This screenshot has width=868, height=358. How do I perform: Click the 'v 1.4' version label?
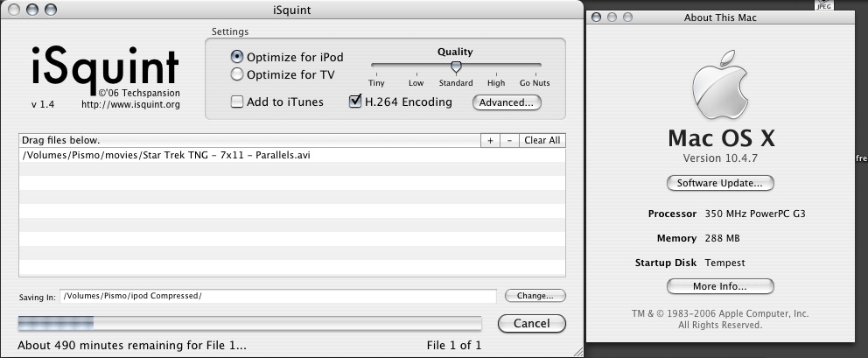tap(43, 104)
